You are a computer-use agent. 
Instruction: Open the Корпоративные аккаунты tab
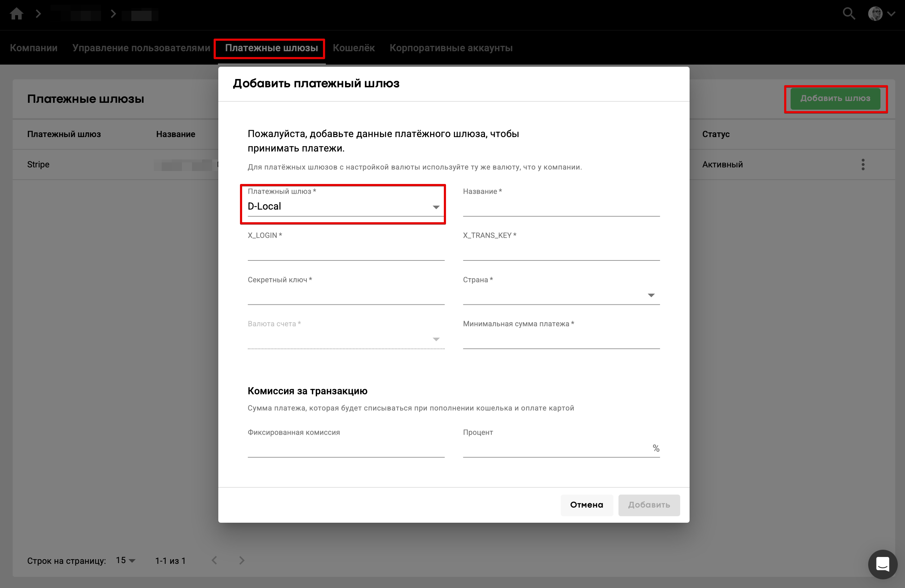(451, 48)
